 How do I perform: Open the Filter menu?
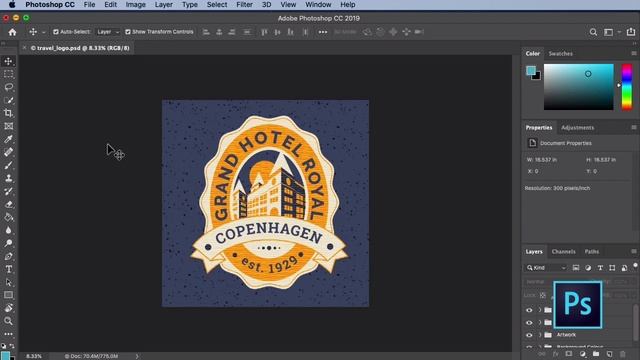tap(244, 4)
